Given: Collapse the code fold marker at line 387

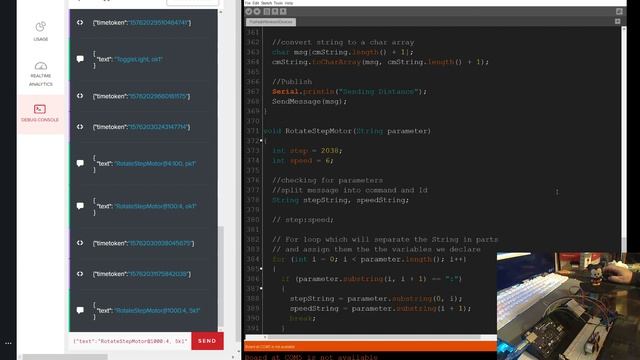Looking at the screenshot, I should click(261, 289).
